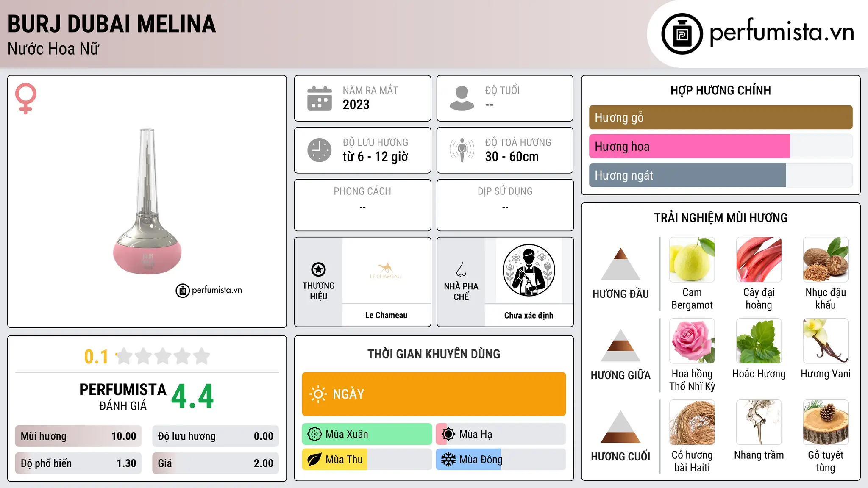Click the leaf icon beside Mùa Thu
This screenshot has height=488, width=868.
click(x=314, y=460)
